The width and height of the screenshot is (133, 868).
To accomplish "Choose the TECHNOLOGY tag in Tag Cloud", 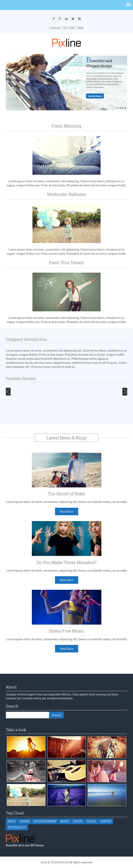I will pyautogui.click(x=17, y=827).
